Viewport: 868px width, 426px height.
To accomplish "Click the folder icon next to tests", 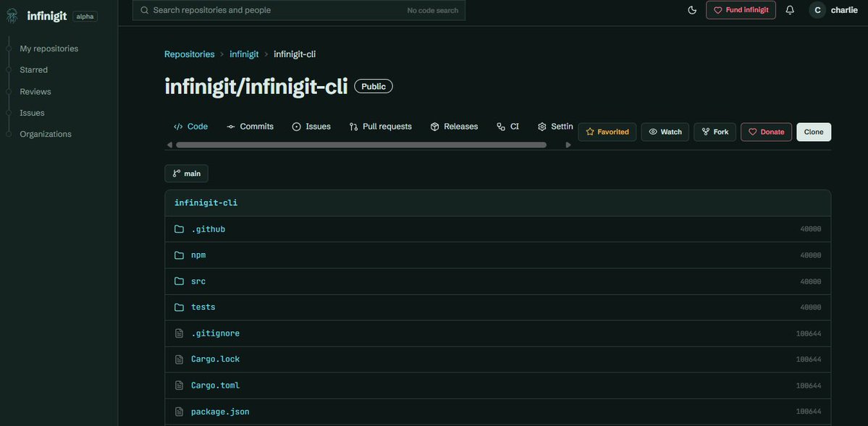I will click(179, 307).
